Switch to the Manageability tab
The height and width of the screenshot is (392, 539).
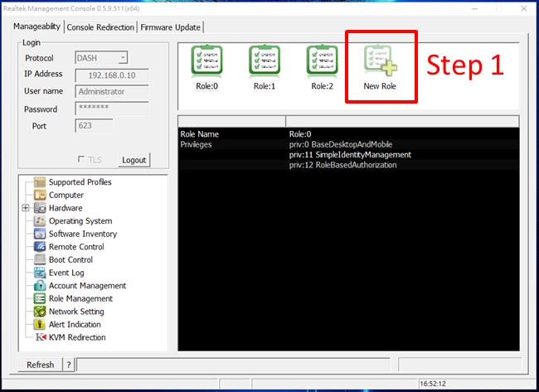(36, 27)
